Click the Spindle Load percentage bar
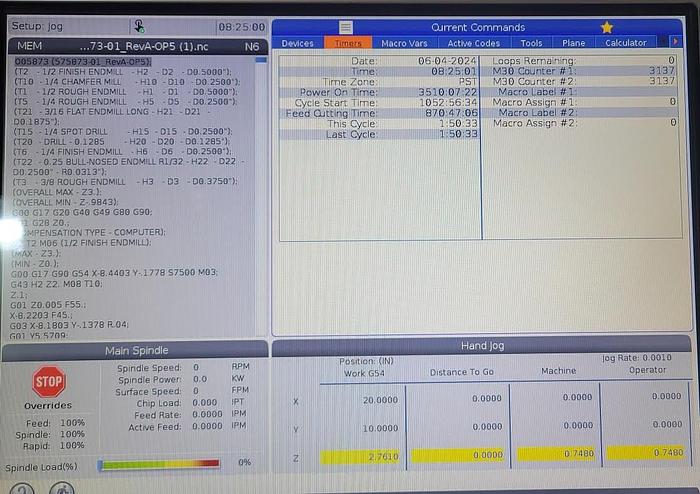Viewport: 700px width, 494px height. point(159,464)
